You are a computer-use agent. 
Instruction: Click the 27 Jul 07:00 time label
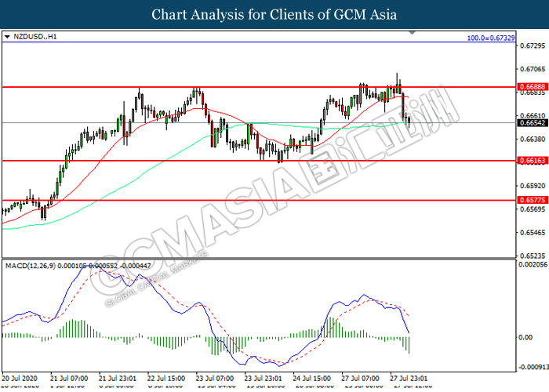(x=360, y=379)
